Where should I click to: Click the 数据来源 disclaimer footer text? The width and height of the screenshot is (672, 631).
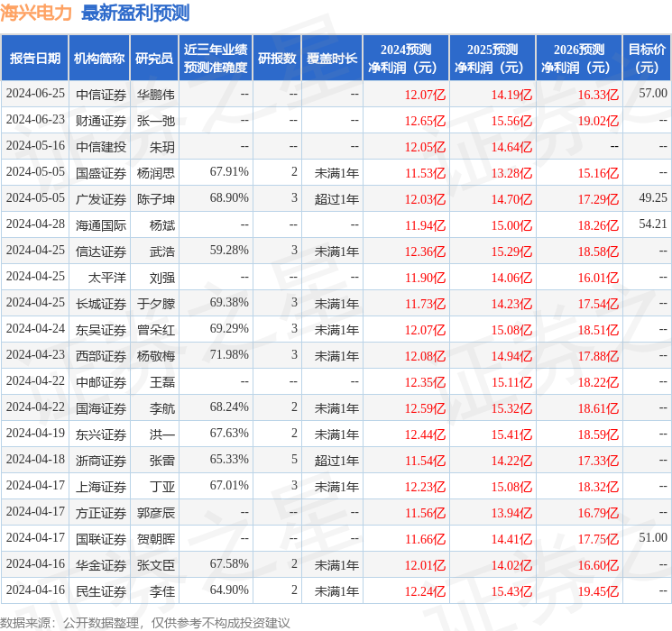pos(145,622)
